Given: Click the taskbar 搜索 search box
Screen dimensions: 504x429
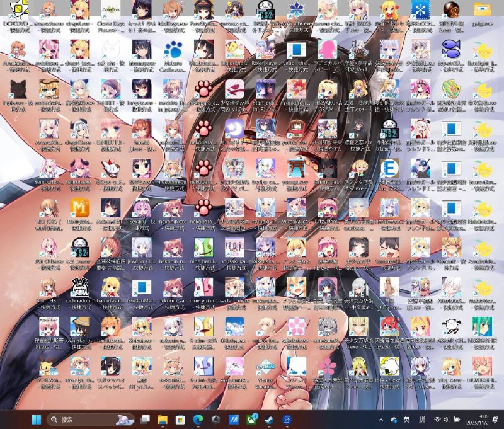Looking at the screenshot, I should tap(91, 420).
